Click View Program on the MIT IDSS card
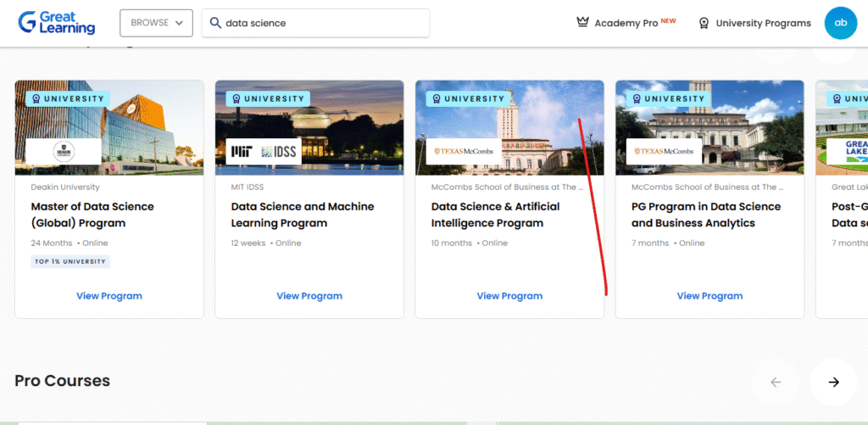Image resolution: width=868 pixels, height=425 pixels. pyautogui.click(x=309, y=296)
